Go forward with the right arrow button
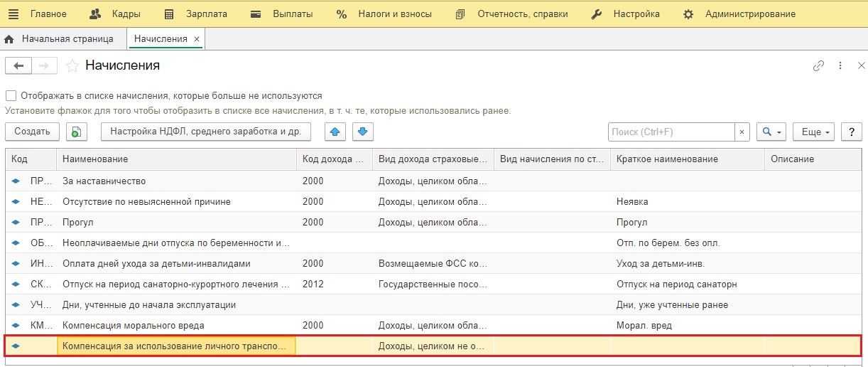The width and height of the screenshot is (868, 367). pyautogui.click(x=44, y=66)
